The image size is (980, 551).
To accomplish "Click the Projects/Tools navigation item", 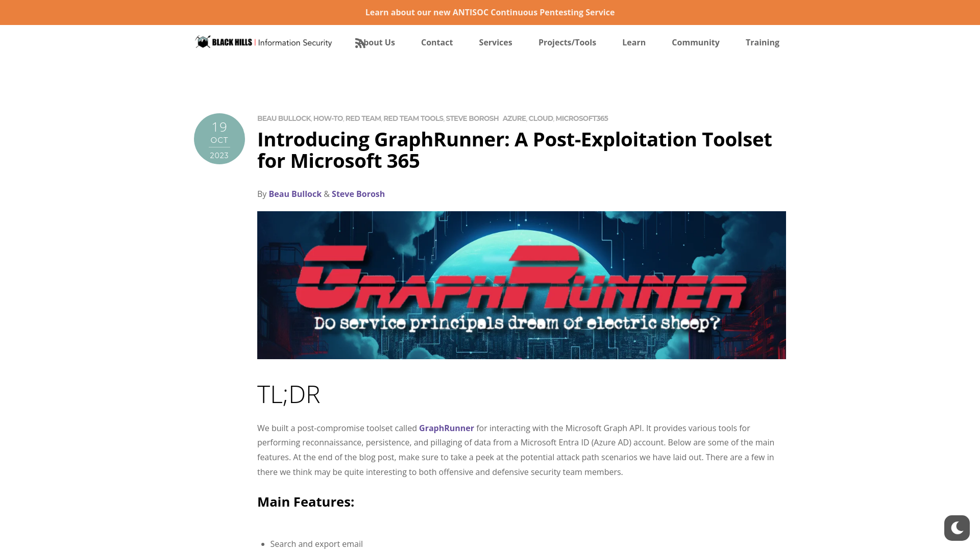I will pos(568,42).
